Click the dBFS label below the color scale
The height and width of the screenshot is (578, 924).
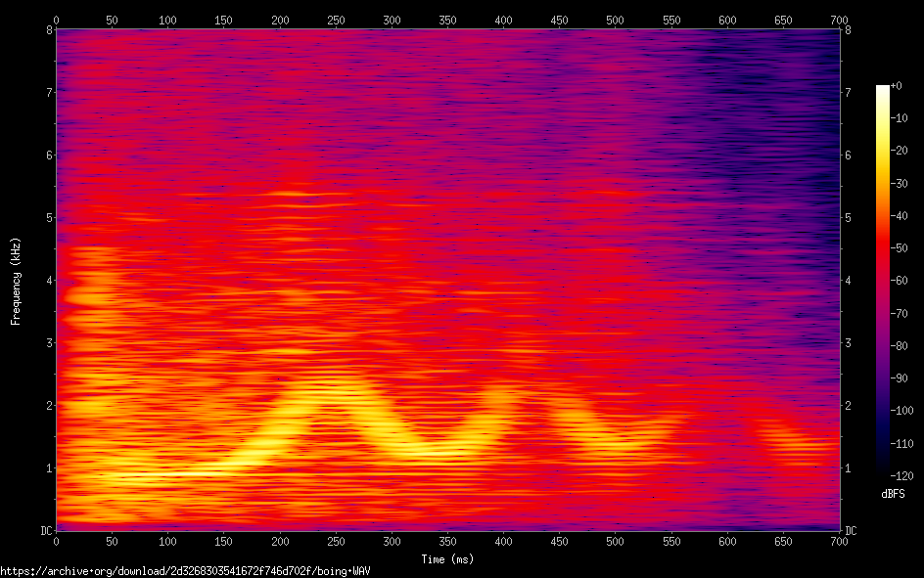pos(893,494)
